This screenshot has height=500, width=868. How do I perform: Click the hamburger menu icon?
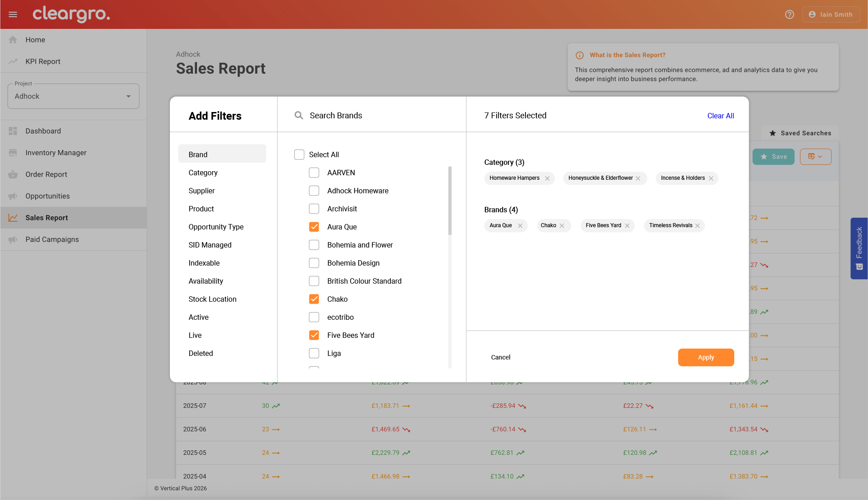coord(13,14)
